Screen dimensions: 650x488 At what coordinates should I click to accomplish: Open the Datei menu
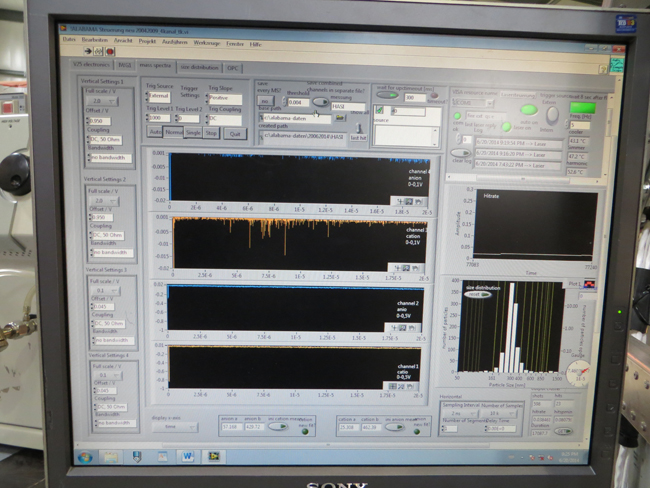pyautogui.click(x=69, y=39)
